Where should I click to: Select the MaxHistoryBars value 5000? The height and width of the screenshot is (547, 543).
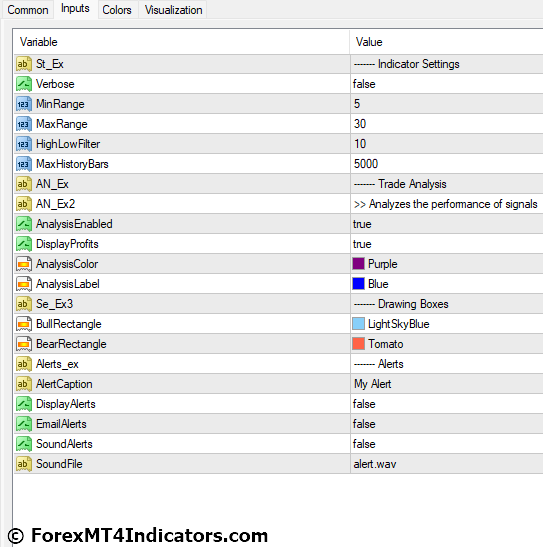(x=365, y=164)
